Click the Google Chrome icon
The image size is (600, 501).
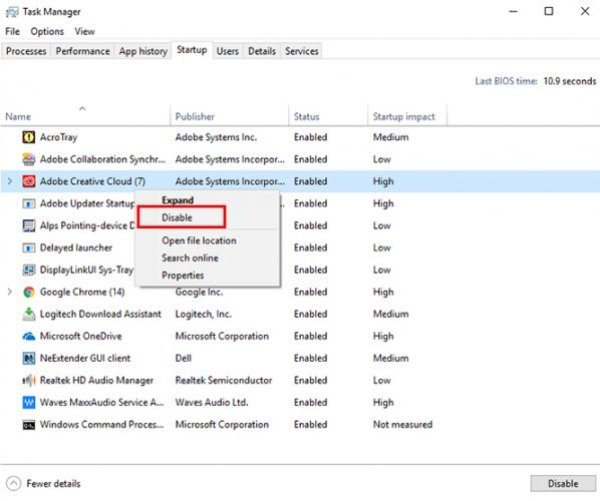tap(30, 292)
